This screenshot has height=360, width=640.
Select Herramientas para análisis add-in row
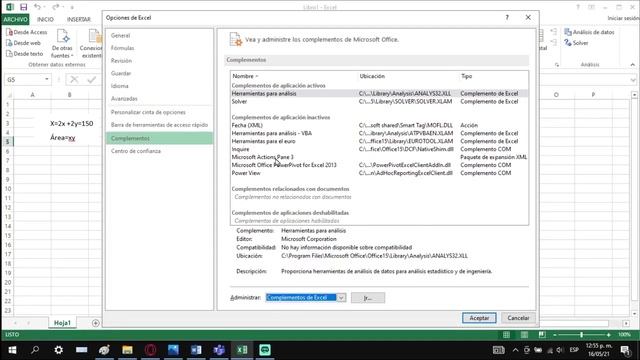(x=379, y=93)
